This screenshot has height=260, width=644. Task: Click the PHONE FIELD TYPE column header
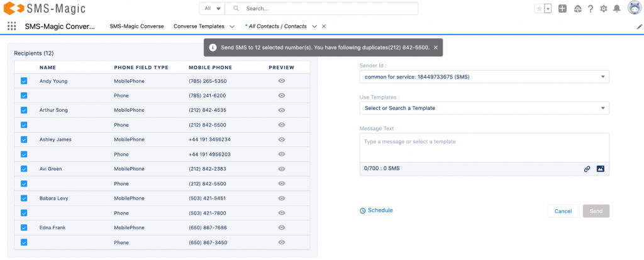point(142,68)
